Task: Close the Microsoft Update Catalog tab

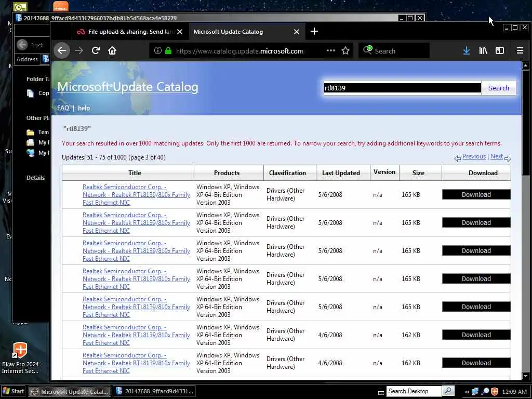Action: [x=297, y=32]
